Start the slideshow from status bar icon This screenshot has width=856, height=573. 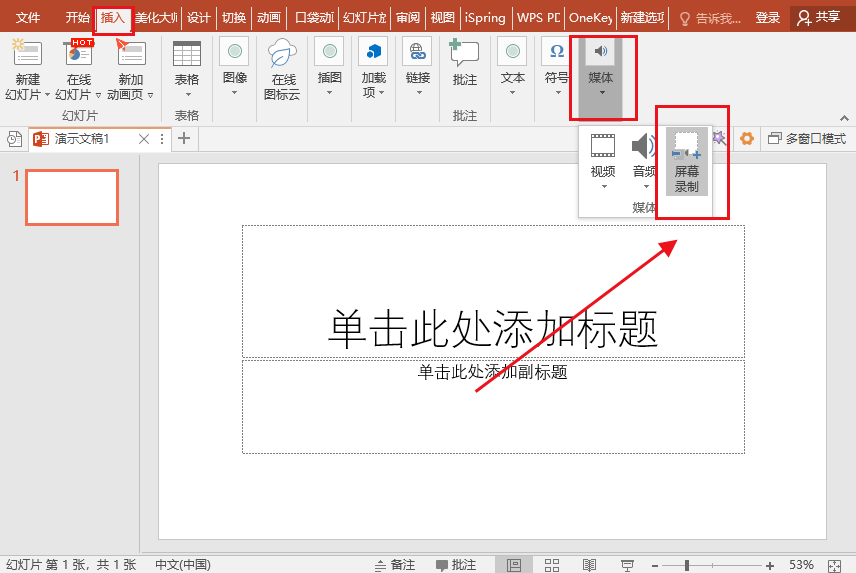tap(627, 565)
